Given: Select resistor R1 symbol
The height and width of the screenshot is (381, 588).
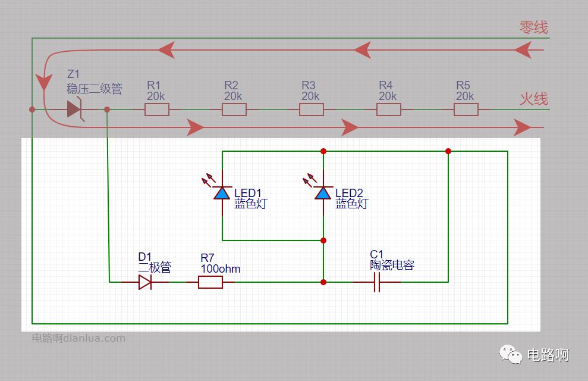Looking at the screenshot, I should tap(157, 110).
